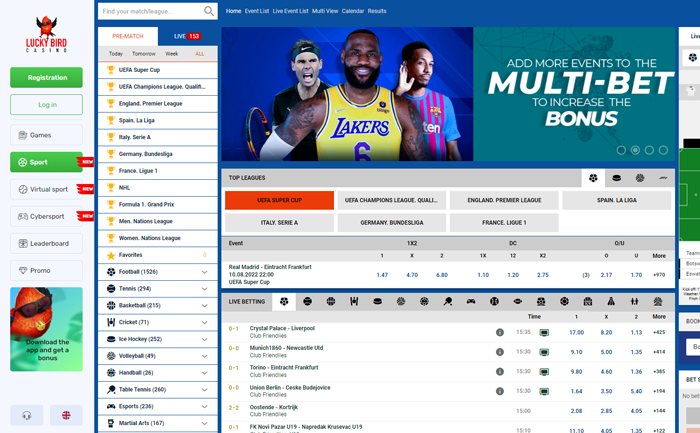This screenshot has width=700, height=433.
Task: Select volleyball icon in Top Leagues
Action: 640,178
